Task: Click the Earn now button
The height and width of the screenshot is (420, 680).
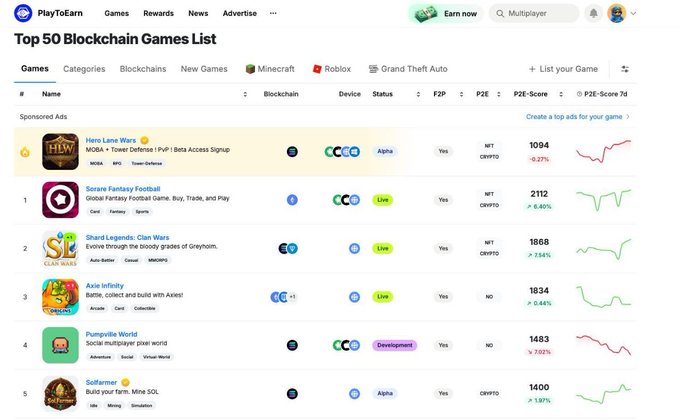Action: click(445, 14)
